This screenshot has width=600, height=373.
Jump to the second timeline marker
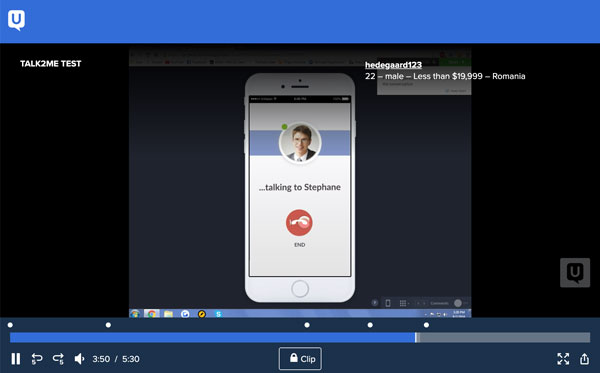click(x=108, y=325)
